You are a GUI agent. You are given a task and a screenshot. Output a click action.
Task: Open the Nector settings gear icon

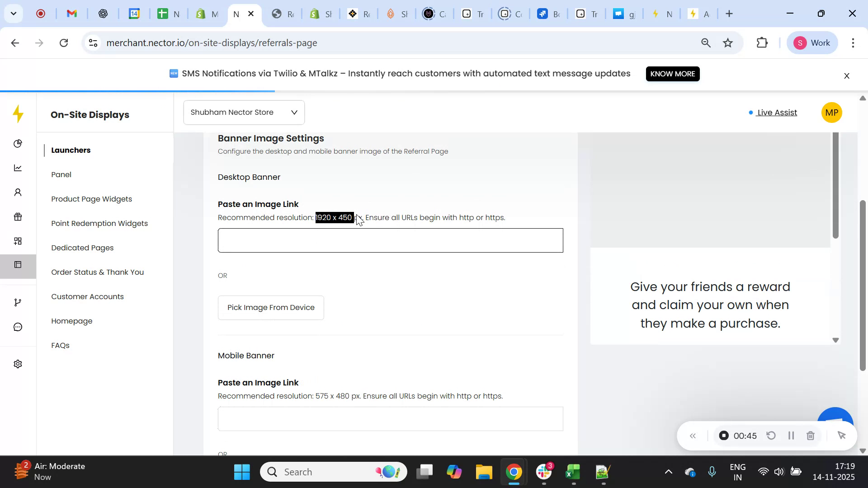pos(17,364)
